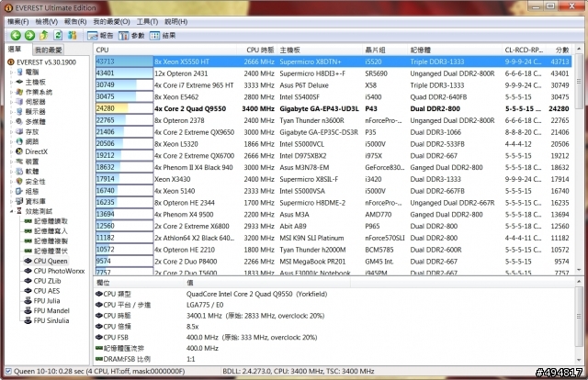
Task: Select the CPU Queen benchmark
Action: 46,261
